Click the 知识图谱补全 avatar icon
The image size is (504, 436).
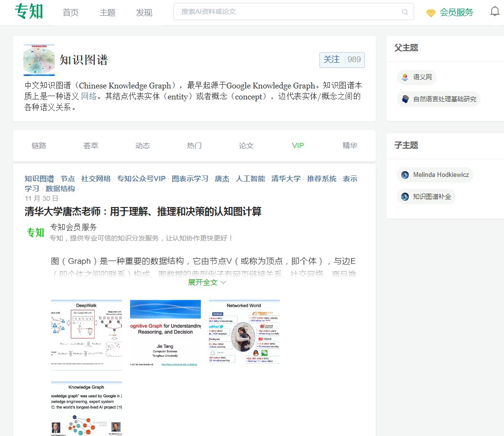tap(405, 196)
